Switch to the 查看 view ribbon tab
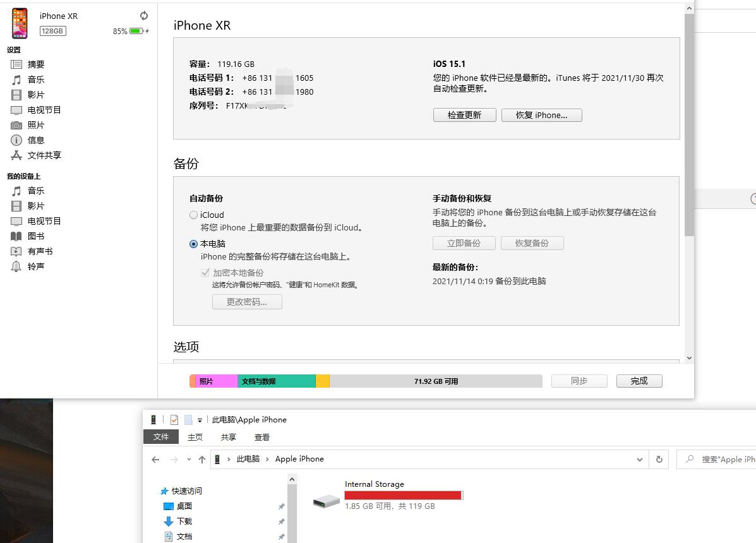Screen dimensions: 756x543 [261, 437]
